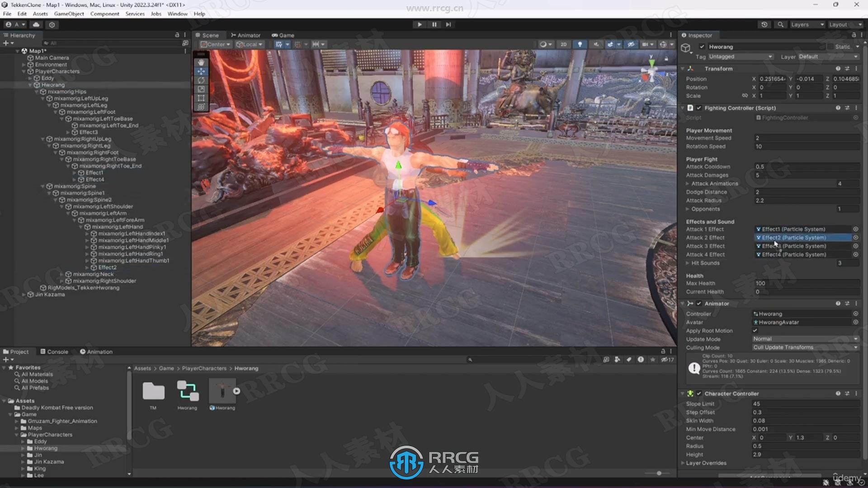Open the Layers dropdown
Screen dimensions: 868x488
pos(807,24)
